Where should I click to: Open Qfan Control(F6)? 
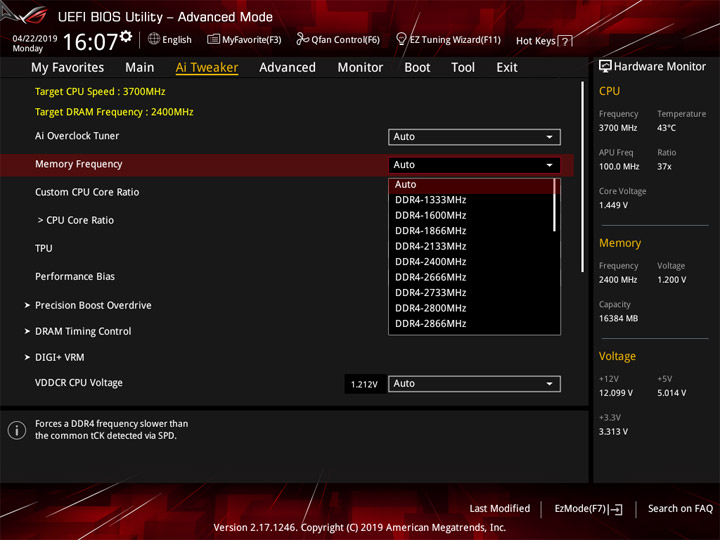tap(338, 39)
